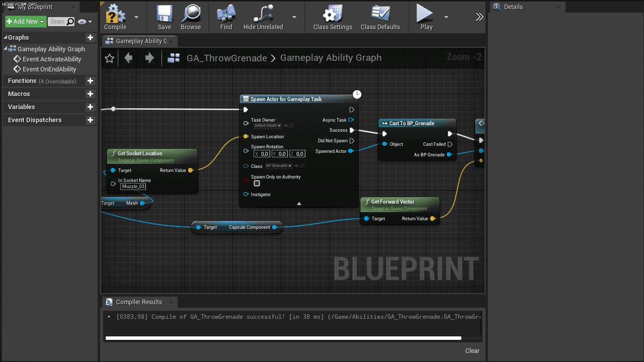Add a new function with plus icon
Image resolution: width=644 pixels, height=362 pixels.
(90, 81)
